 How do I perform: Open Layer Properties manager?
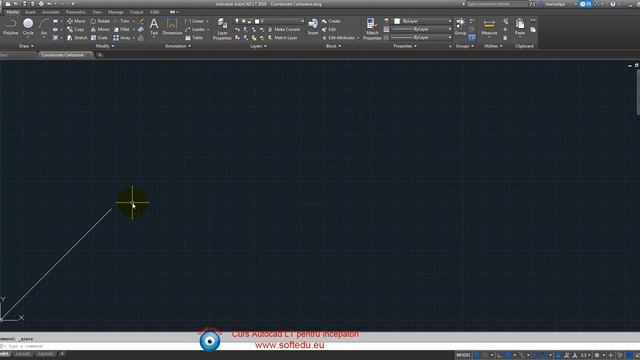(222, 29)
